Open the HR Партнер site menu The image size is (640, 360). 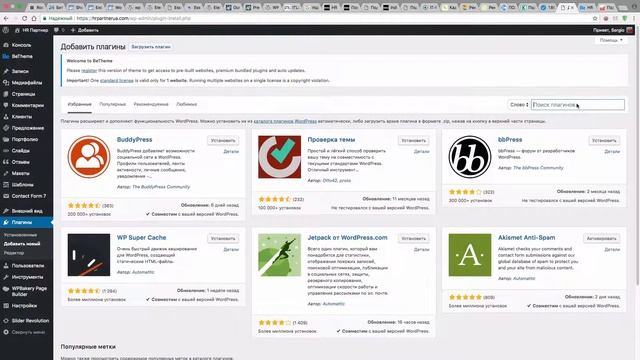pyautogui.click(x=31, y=30)
